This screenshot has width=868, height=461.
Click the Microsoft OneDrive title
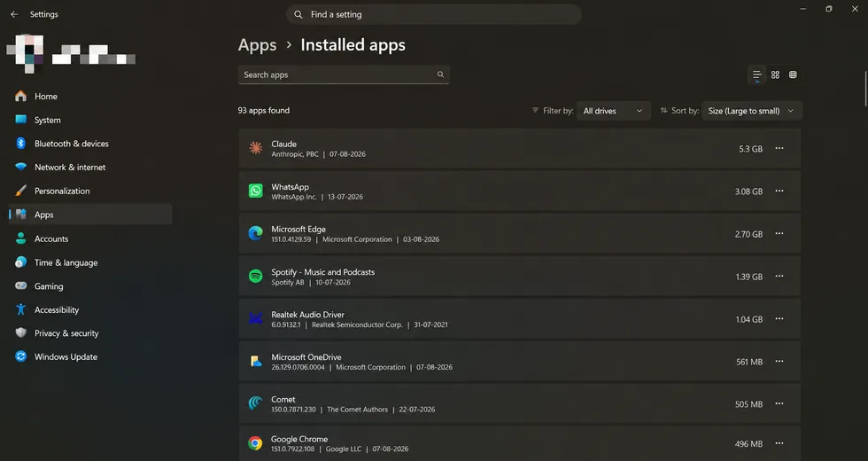(x=306, y=356)
